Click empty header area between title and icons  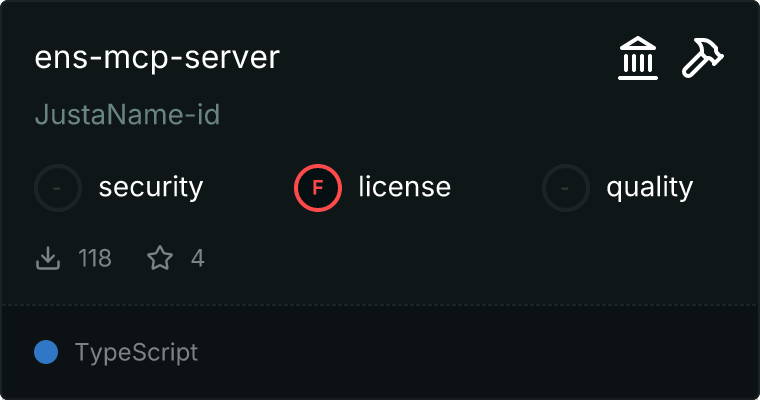[450, 58]
